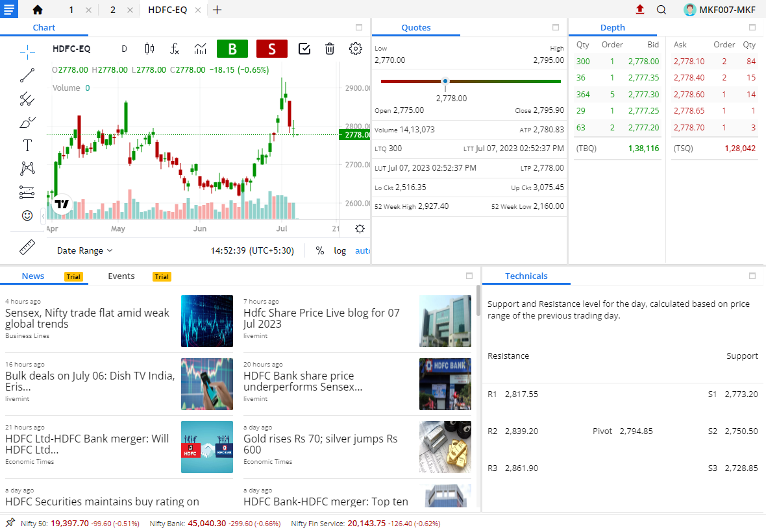Expand the Date Range dropdown
This screenshot has width=766, height=532.
(x=85, y=250)
